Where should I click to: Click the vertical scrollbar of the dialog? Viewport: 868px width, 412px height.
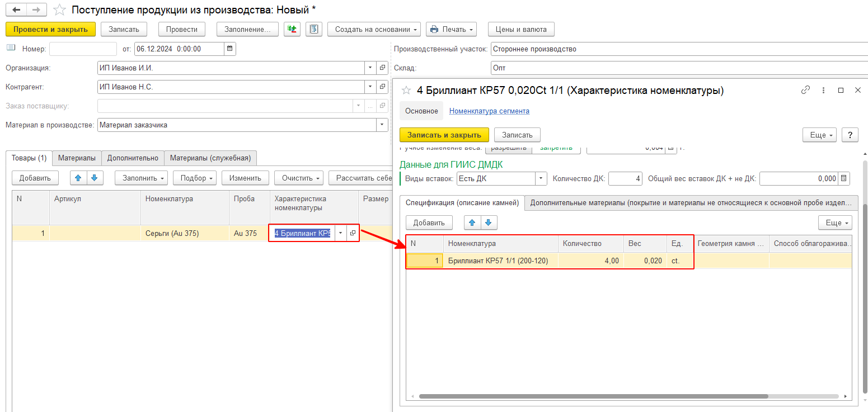pyautogui.click(x=865, y=298)
